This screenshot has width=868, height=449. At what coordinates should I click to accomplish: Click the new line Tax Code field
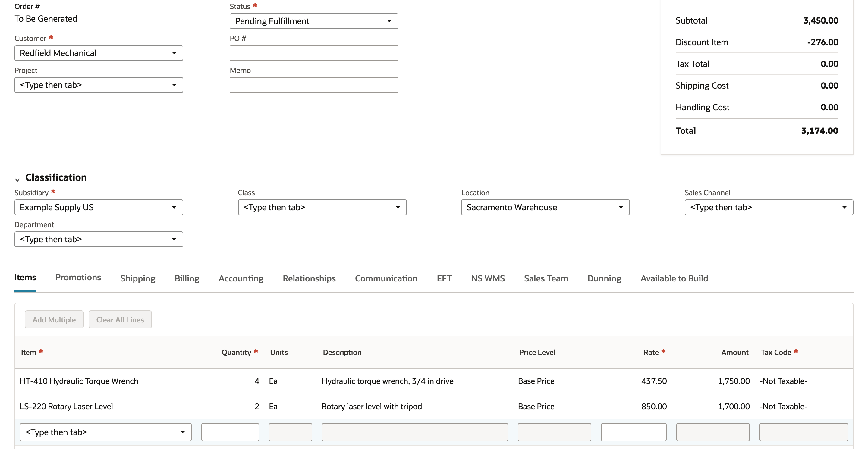pyautogui.click(x=803, y=432)
